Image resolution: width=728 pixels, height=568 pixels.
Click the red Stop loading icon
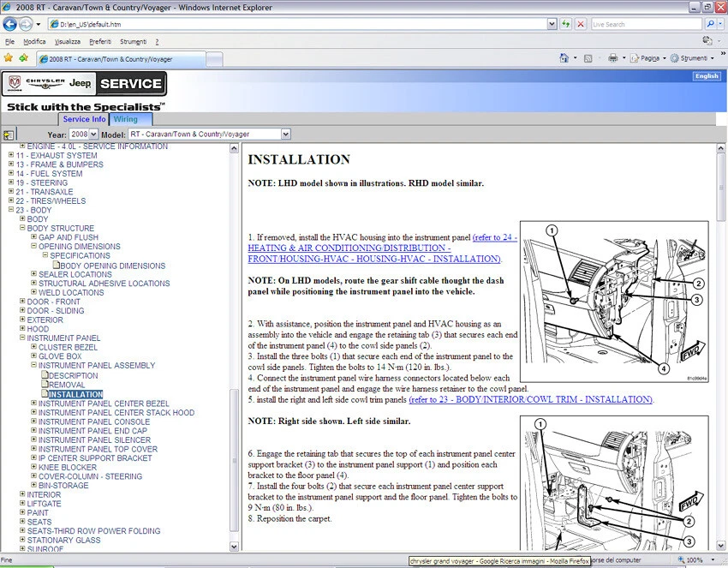579,23
